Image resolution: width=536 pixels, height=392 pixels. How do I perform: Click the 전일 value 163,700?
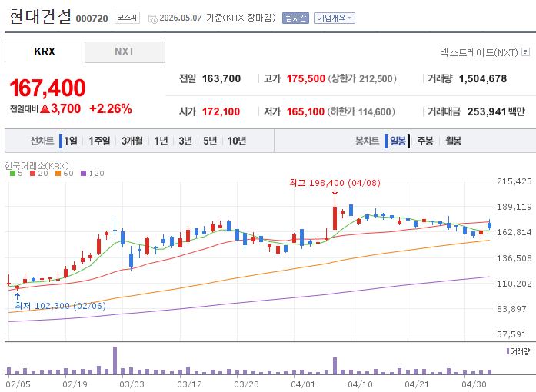pos(221,78)
